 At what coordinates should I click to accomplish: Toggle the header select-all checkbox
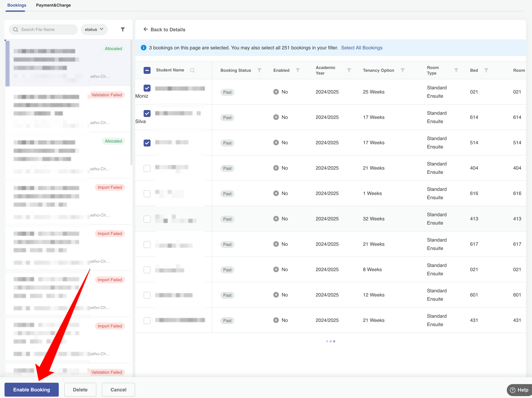147,70
